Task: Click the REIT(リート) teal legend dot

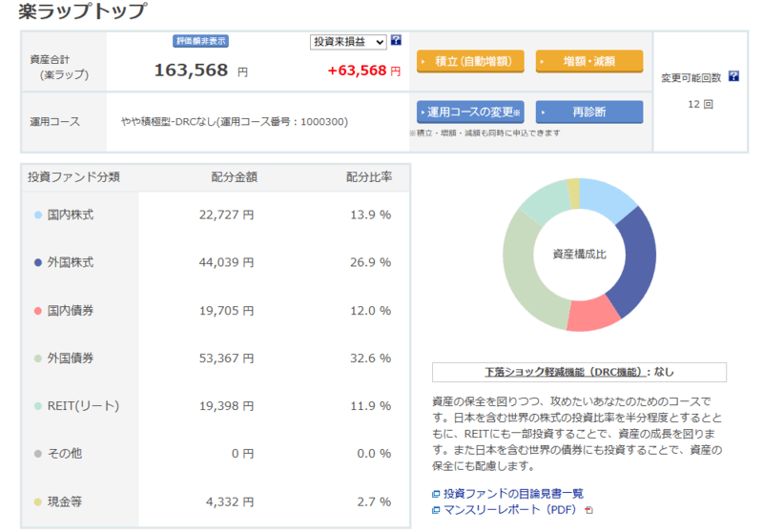Action: pyautogui.click(x=38, y=406)
